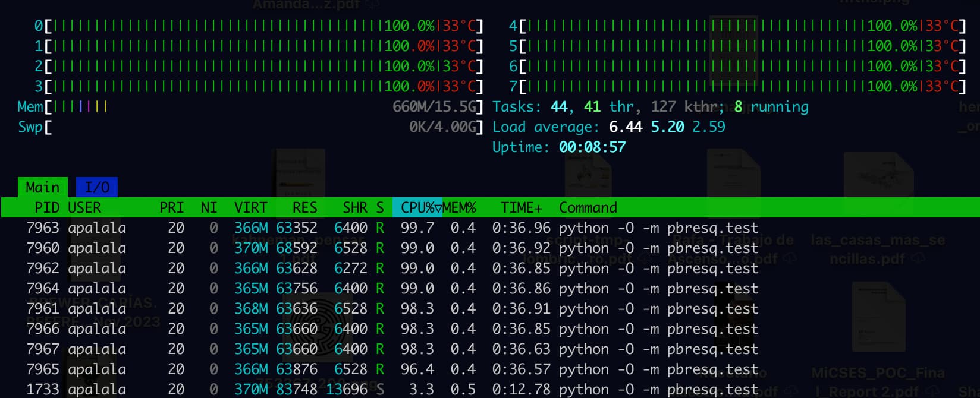Click the CPU 2 usage meter

pyautogui.click(x=259, y=67)
